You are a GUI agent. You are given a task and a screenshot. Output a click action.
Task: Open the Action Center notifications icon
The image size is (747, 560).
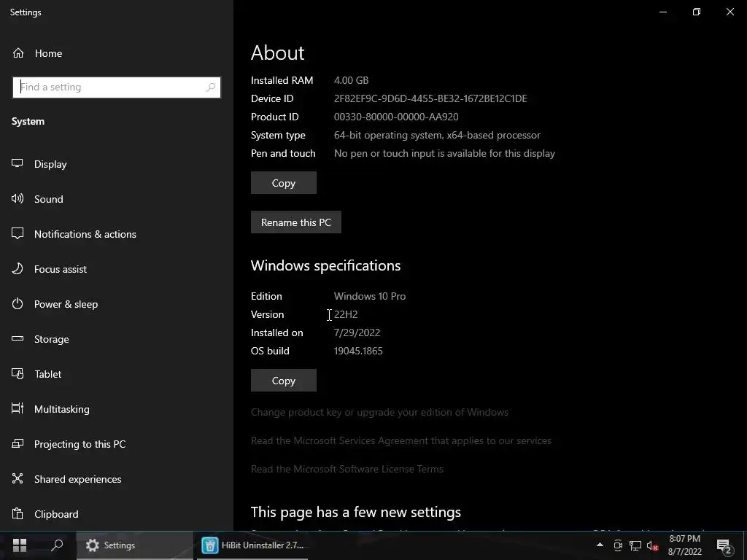tap(724, 545)
